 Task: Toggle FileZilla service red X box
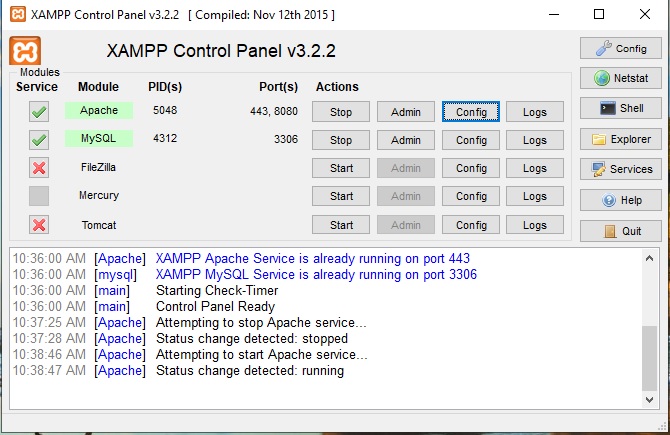click(39, 168)
